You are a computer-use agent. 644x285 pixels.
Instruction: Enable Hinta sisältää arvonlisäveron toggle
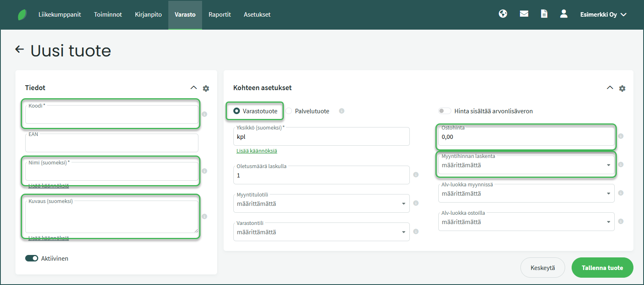[445, 111]
